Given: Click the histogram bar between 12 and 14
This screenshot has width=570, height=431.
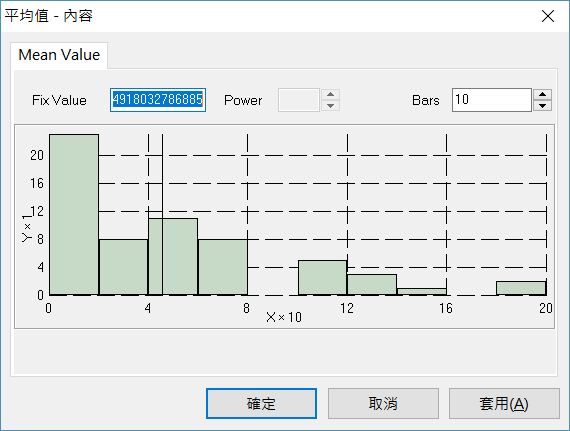Looking at the screenshot, I should [372, 285].
